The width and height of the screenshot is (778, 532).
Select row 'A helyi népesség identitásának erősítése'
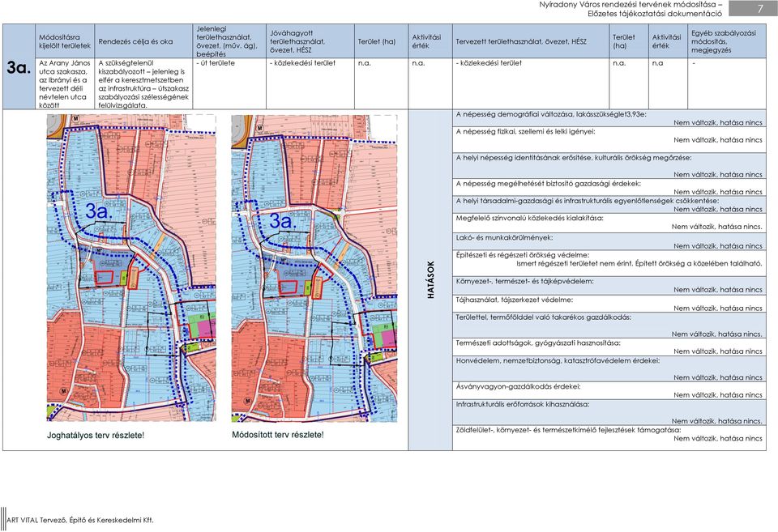point(609,166)
